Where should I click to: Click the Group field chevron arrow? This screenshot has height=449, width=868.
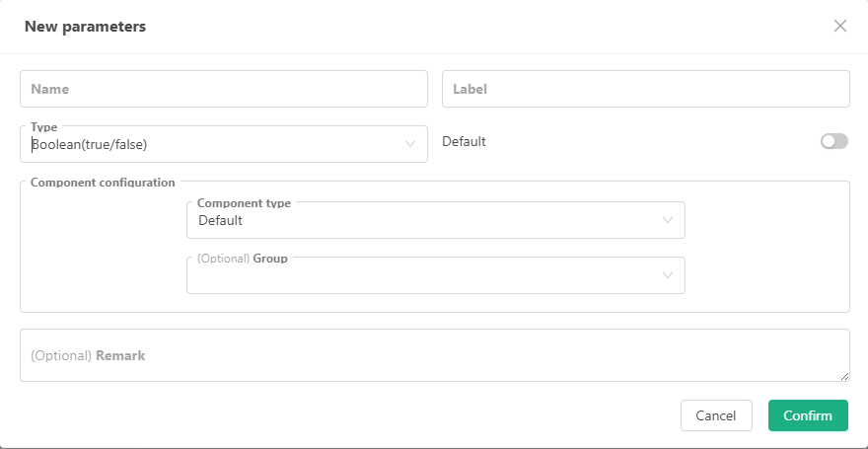click(668, 275)
